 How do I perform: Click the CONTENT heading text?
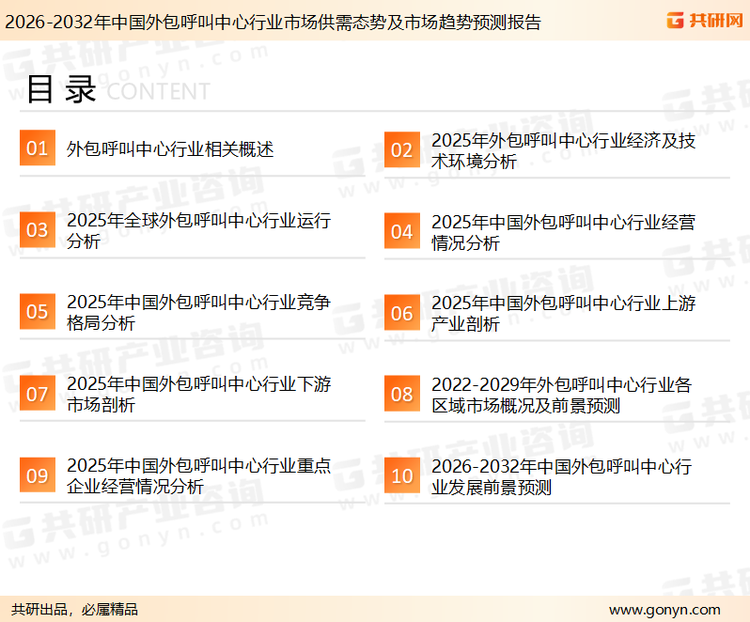point(158,91)
